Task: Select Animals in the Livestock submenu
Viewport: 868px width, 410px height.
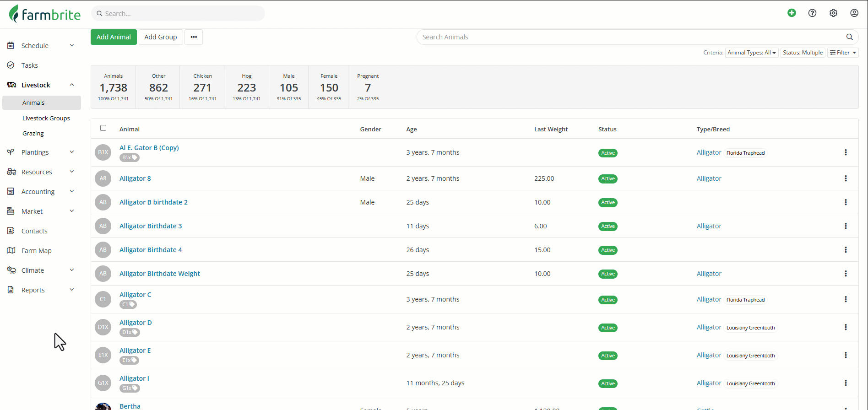Action: 42,103
